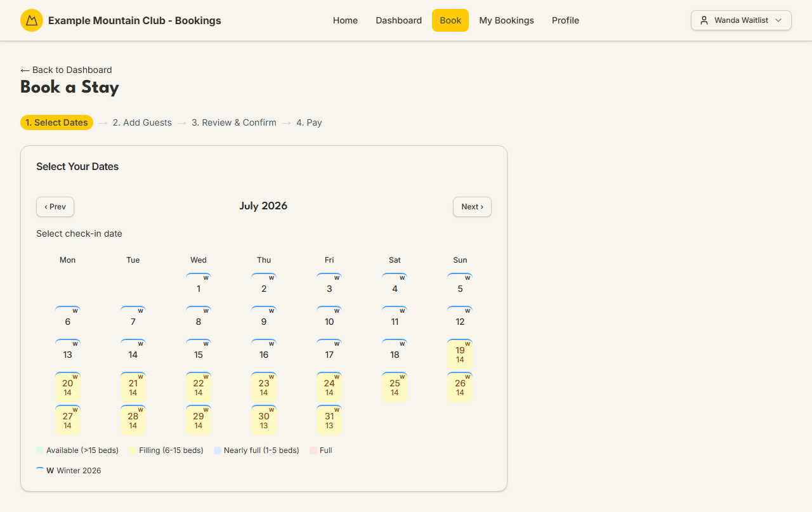Pick July 19 with 14 beds
This screenshot has width=812, height=512.
point(460,353)
